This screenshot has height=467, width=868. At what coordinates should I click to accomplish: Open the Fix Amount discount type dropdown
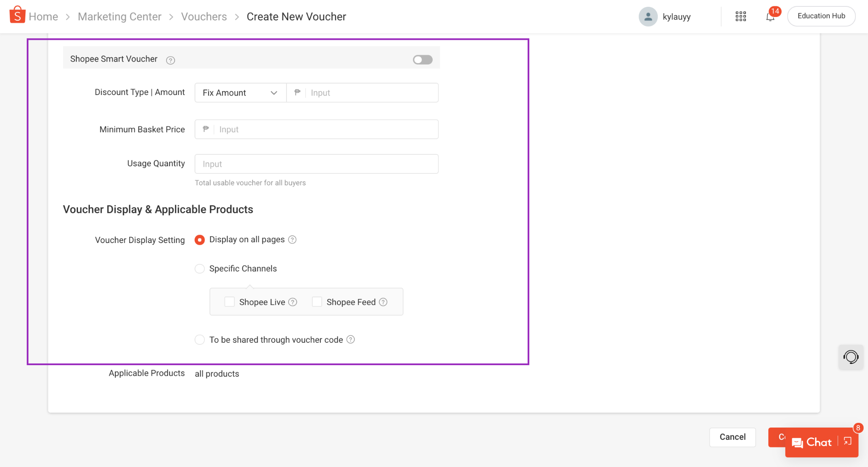tap(240, 92)
